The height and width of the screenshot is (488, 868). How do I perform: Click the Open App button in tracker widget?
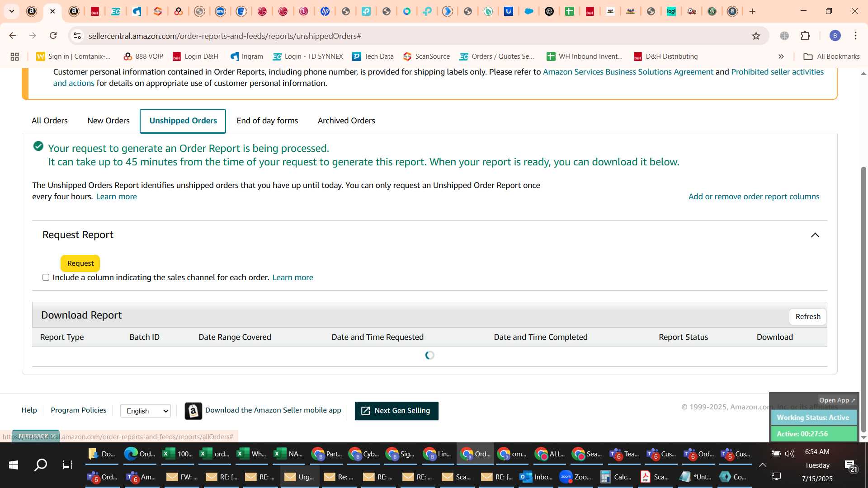pyautogui.click(x=837, y=400)
